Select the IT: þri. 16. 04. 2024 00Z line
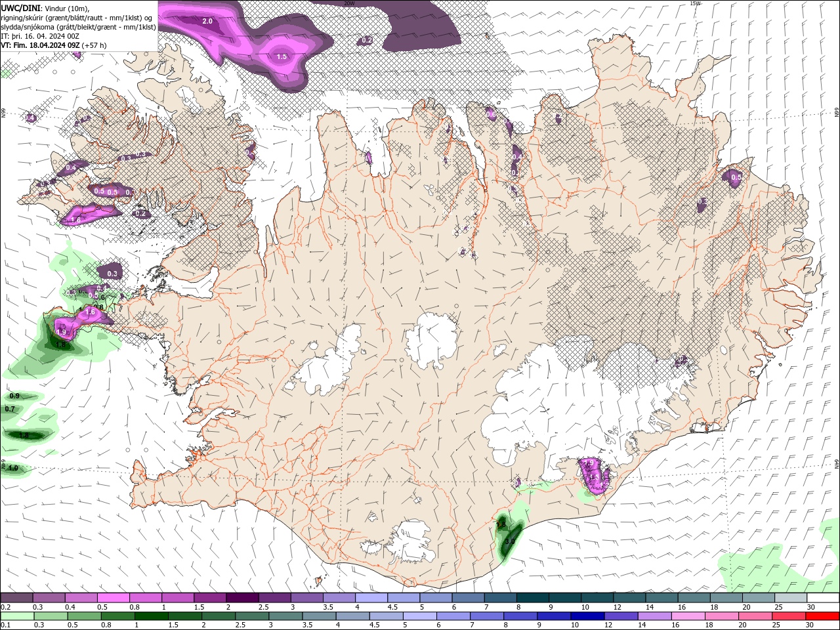840x630 pixels. pyautogui.click(x=41, y=35)
